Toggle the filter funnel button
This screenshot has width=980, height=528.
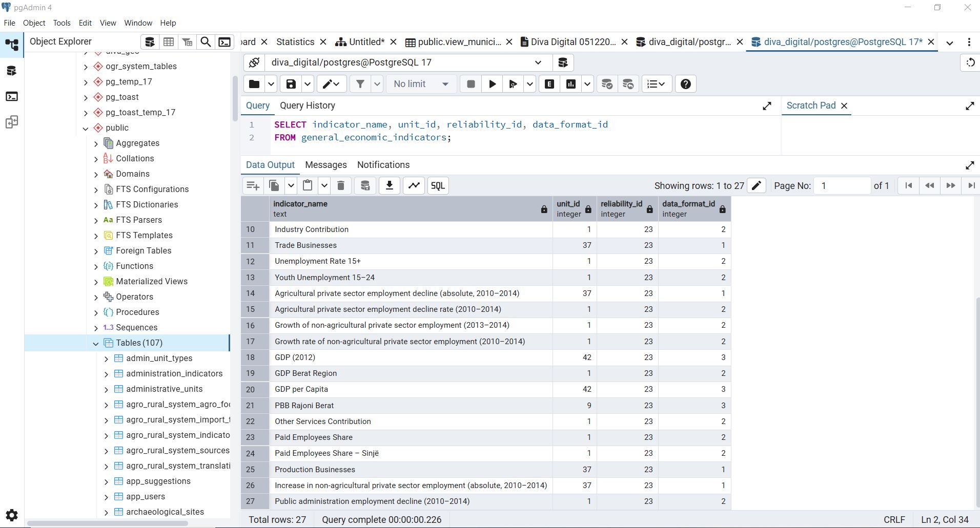[360, 84]
